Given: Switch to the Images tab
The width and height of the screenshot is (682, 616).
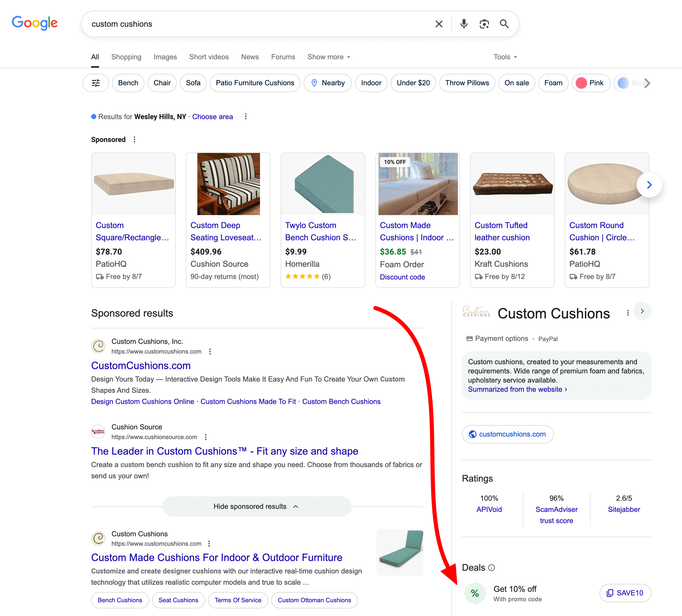Looking at the screenshot, I should [165, 57].
